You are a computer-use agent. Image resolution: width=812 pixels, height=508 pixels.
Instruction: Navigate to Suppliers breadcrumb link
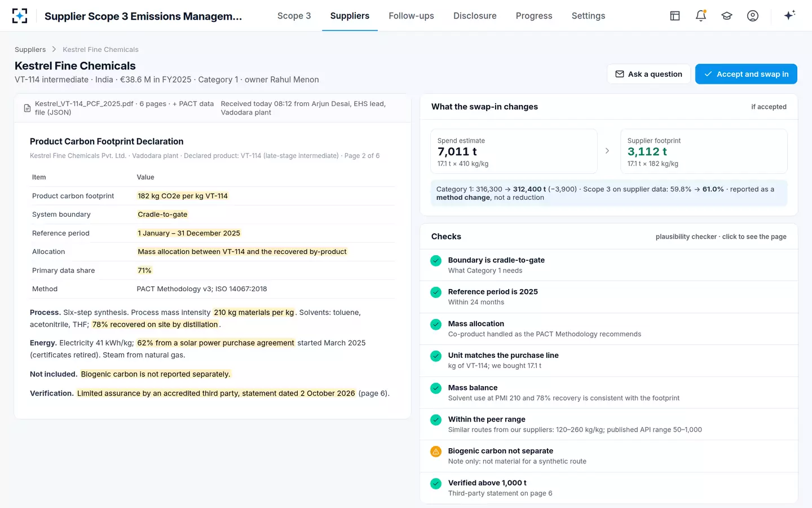coord(30,50)
